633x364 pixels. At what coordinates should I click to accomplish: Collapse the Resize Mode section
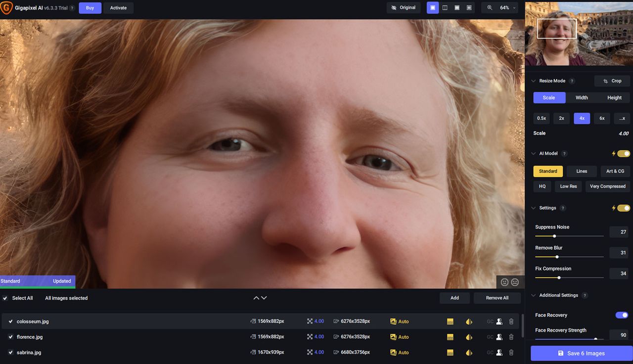coord(533,81)
